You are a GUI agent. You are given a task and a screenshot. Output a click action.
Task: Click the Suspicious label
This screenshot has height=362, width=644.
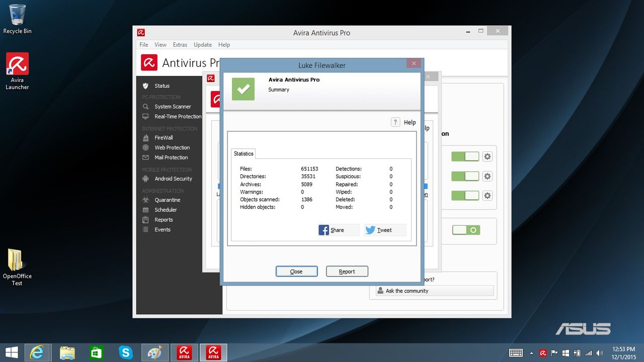tap(348, 176)
